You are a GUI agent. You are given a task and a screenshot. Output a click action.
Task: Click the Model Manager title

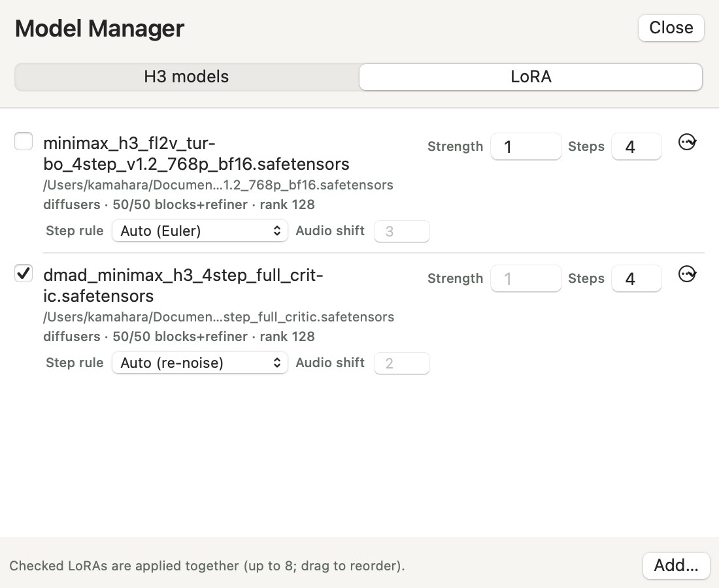(x=99, y=28)
